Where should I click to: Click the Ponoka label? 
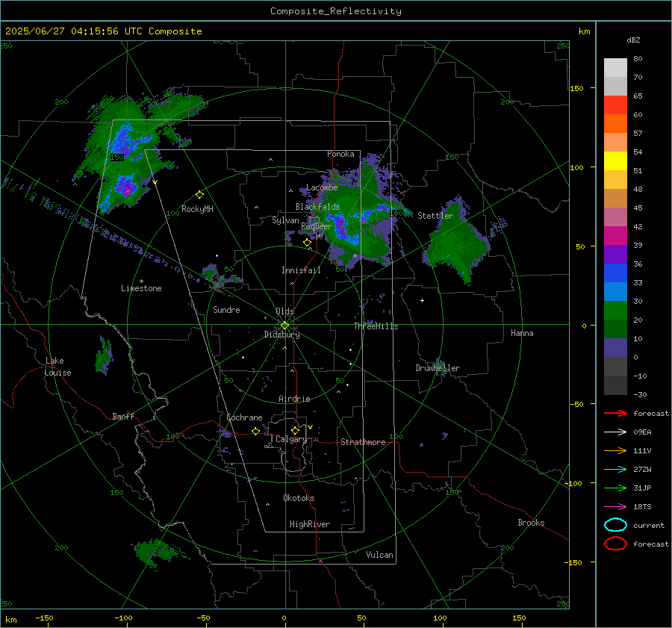click(340, 154)
